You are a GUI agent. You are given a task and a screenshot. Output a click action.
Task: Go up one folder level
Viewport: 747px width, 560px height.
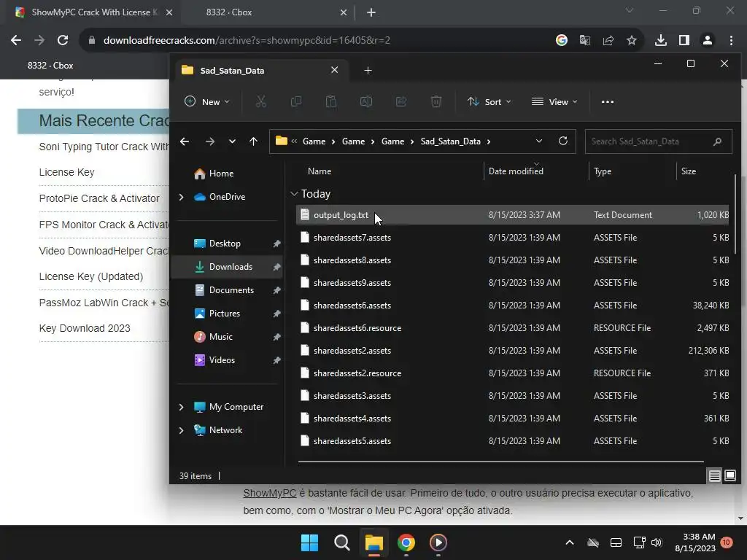point(253,141)
